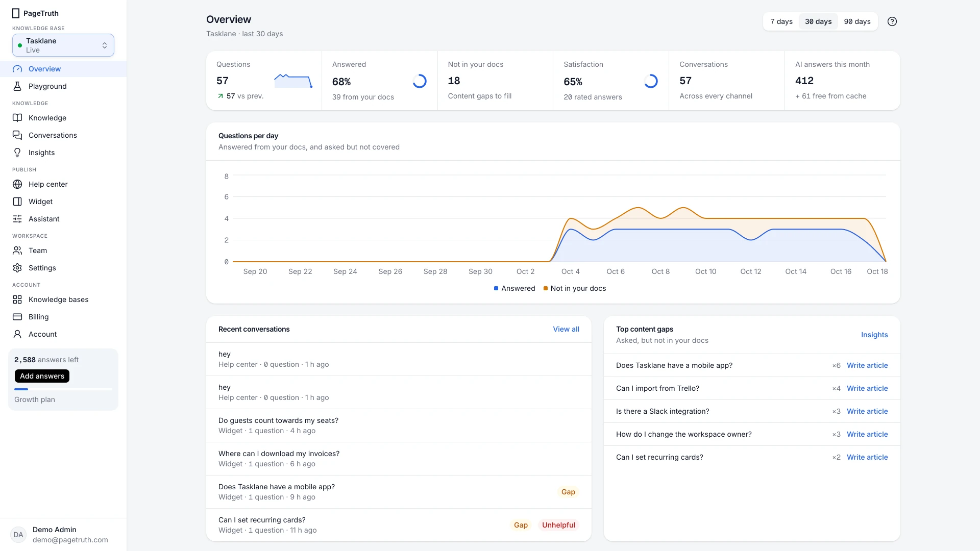Click the Answered 68% progress ring
980x551 pixels.
point(420,81)
